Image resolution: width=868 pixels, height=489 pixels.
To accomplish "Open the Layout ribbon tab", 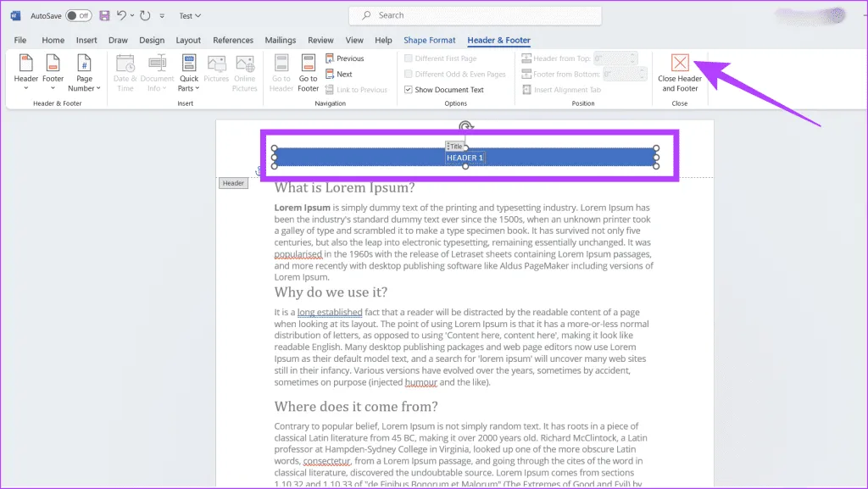I will [x=188, y=40].
